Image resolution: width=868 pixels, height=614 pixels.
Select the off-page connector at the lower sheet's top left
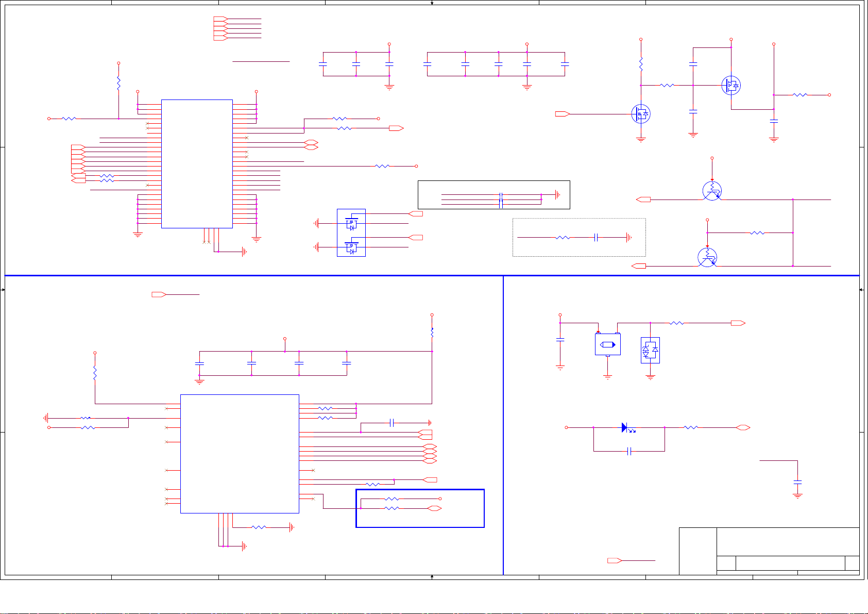click(159, 294)
